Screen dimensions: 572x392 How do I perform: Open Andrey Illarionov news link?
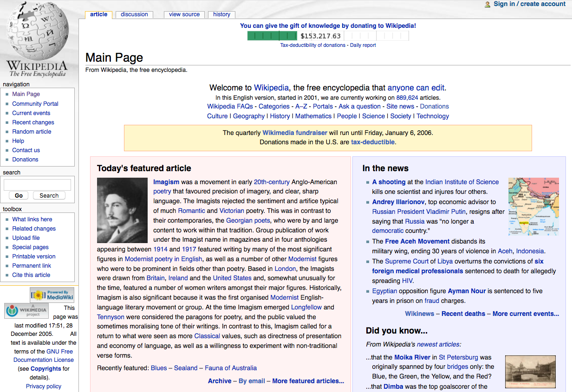tap(398, 202)
